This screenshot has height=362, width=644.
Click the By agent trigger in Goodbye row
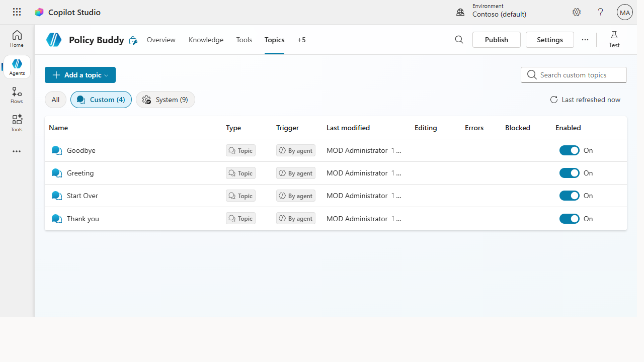pyautogui.click(x=296, y=150)
